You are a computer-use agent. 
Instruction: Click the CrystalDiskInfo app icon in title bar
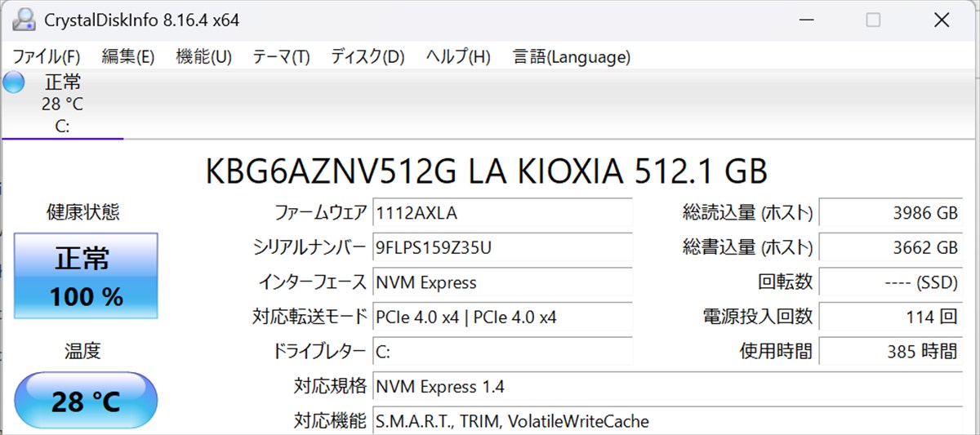(24, 20)
